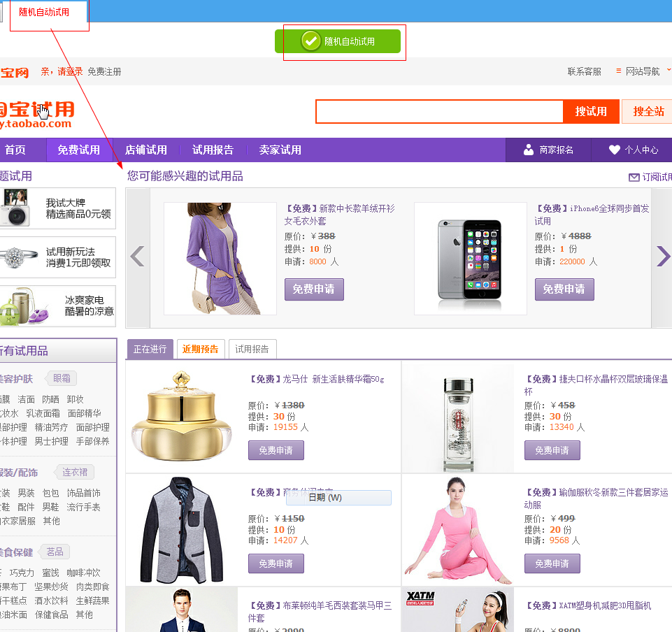This screenshot has height=632, width=672.
Task: Open the 布莱顿纯羊毛西装套装 link
Action: pos(320,612)
